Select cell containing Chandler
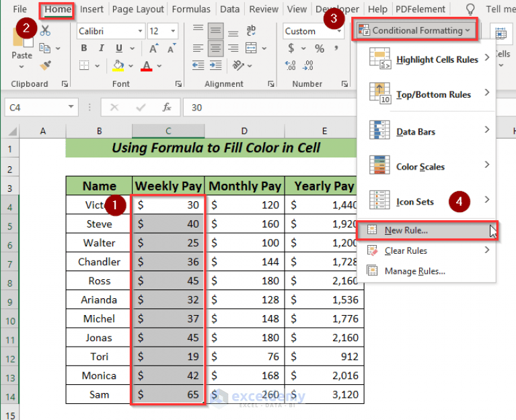This screenshot has height=420, width=516. pos(99,262)
